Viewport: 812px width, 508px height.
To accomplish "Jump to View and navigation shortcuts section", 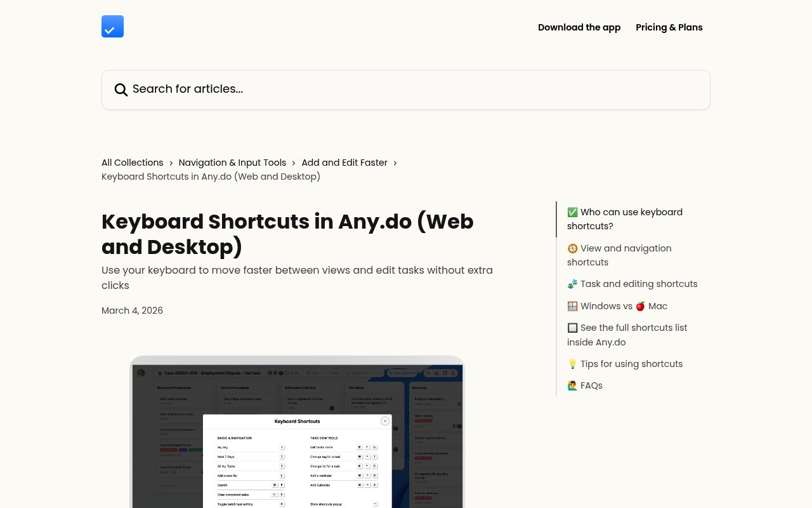I will pos(634,255).
